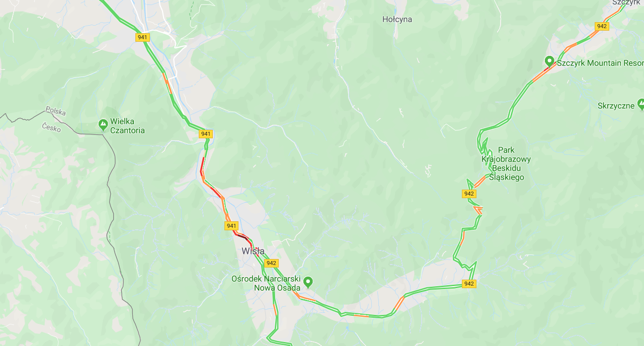Click the Szczyrk Mountain Resort text label

click(x=600, y=63)
